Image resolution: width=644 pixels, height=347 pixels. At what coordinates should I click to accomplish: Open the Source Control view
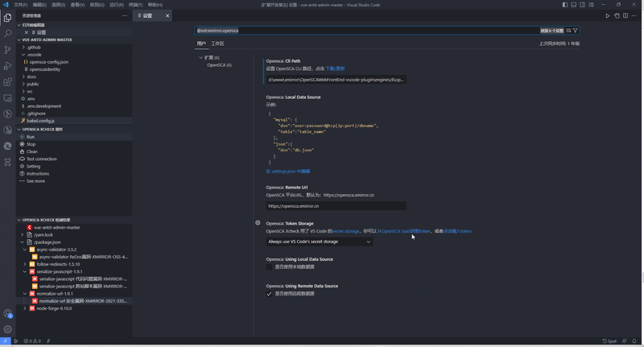8,50
